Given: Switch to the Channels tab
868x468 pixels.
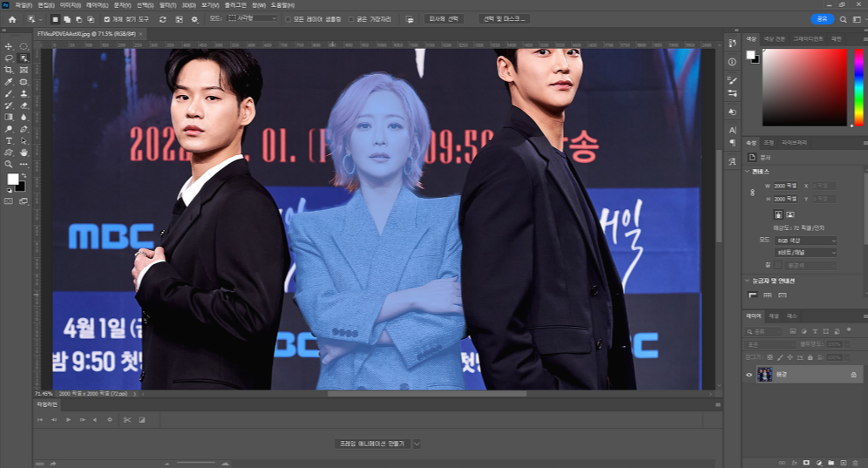Looking at the screenshot, I should (x=774, y=316).
